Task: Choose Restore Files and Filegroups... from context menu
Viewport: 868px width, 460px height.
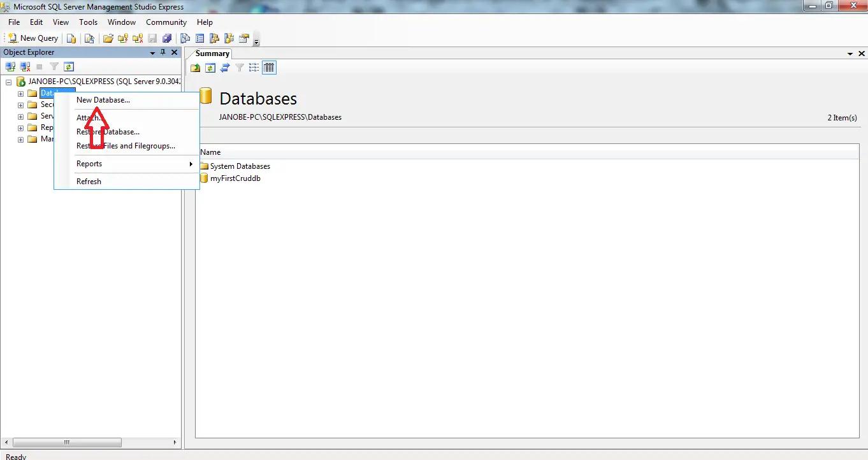Action: [127, 146]
